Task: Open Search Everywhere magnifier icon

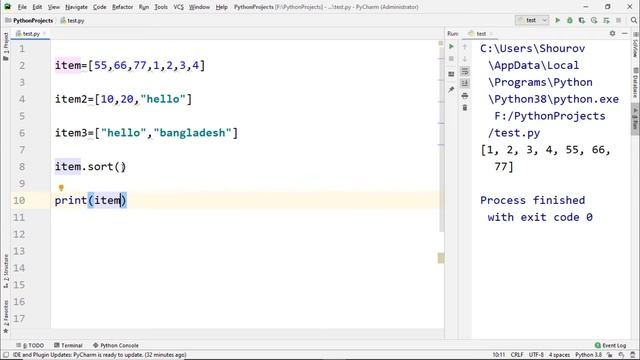Action: tap(633, 20)
